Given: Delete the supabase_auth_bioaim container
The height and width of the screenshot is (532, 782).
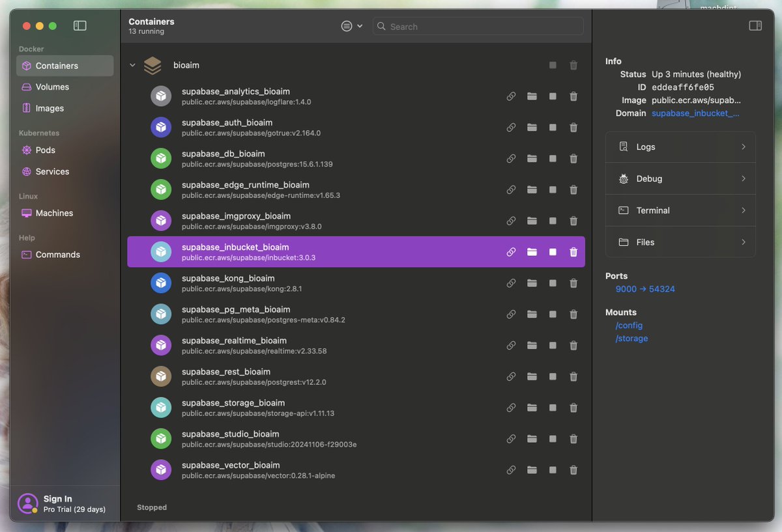Looking at the screenshot, I should click(x=573, y=128).
